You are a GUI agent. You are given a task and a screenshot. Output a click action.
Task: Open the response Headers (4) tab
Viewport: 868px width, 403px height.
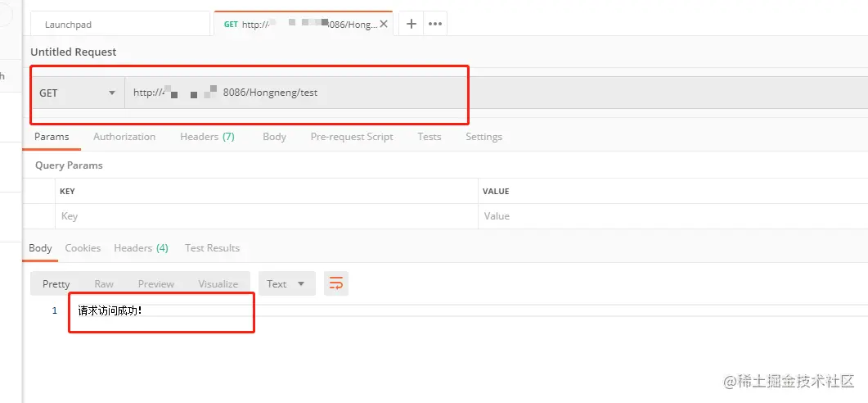(x=142, y=248)
